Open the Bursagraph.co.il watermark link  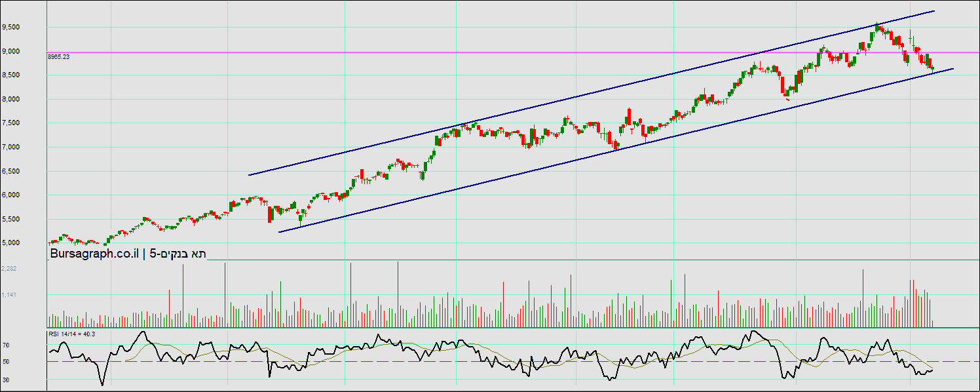pos(95,254)
